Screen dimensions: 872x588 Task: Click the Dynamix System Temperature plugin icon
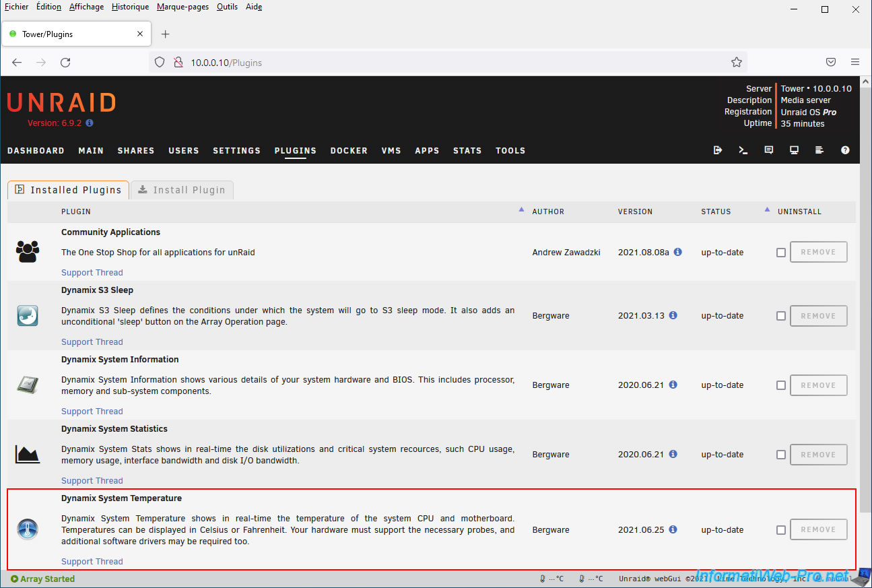click(28, 529)
